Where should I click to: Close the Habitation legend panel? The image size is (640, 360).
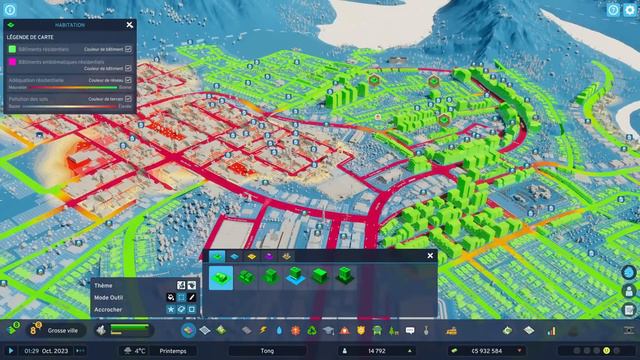coord(129,25)
